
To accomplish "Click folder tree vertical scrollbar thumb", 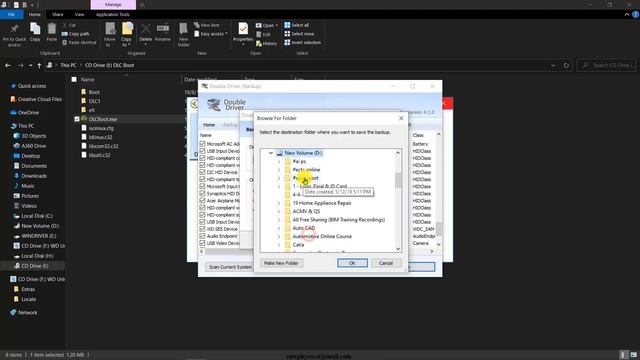I will [398, 180].
